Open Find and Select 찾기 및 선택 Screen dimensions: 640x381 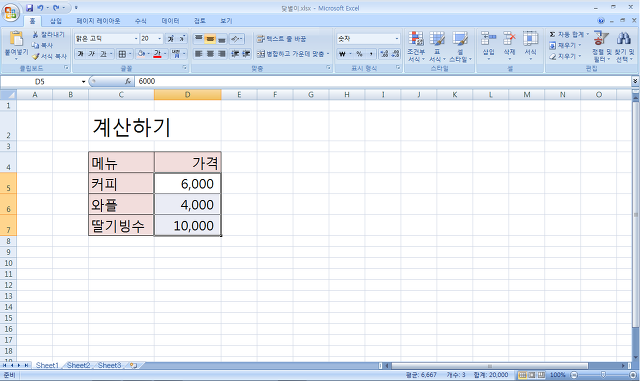pos(624,46)
